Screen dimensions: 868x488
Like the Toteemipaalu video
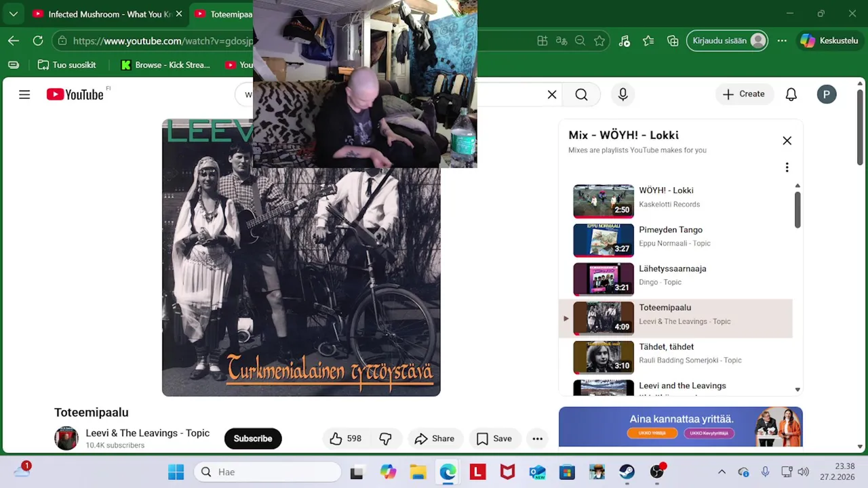tap(344, 439)
